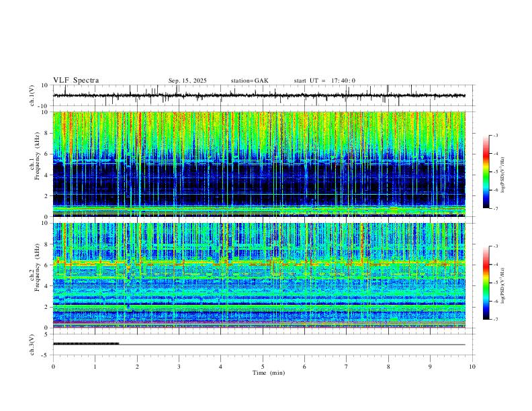Screen dimensions: 532x411
Task: Click time axis tick label "8"
Action: 388,367
